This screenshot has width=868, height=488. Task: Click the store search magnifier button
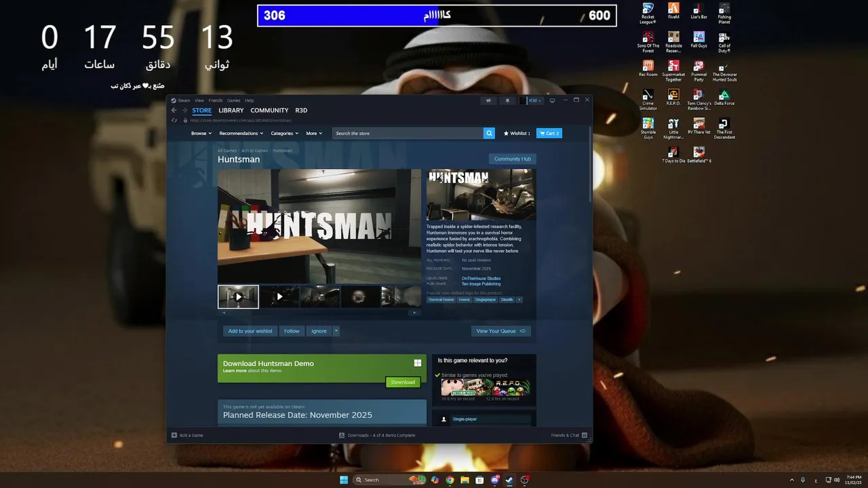point(489,134)
